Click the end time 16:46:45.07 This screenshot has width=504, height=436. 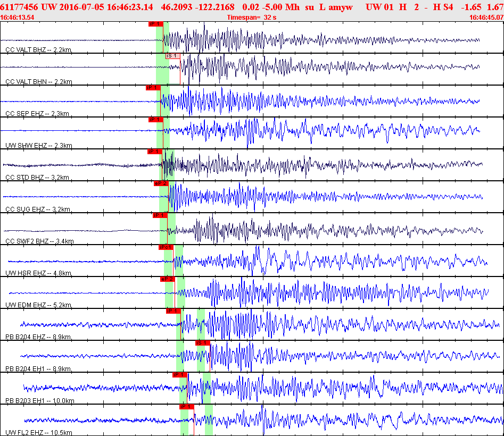point(486,18)
